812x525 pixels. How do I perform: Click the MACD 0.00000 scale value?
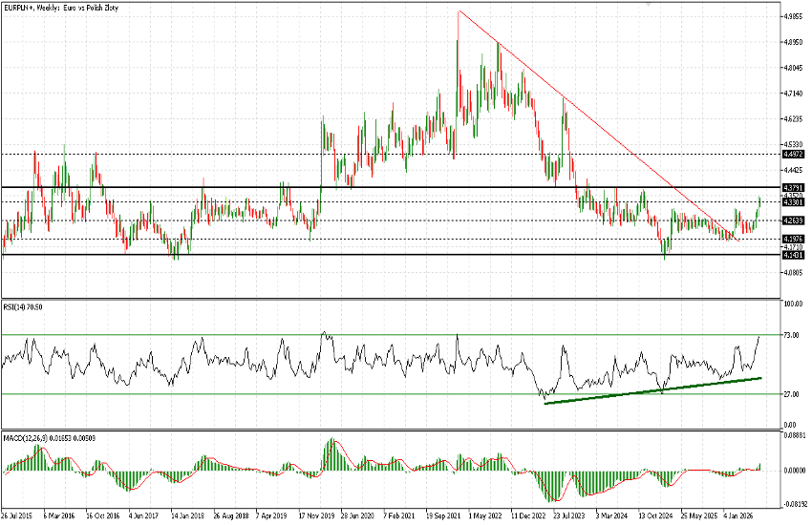796,471
